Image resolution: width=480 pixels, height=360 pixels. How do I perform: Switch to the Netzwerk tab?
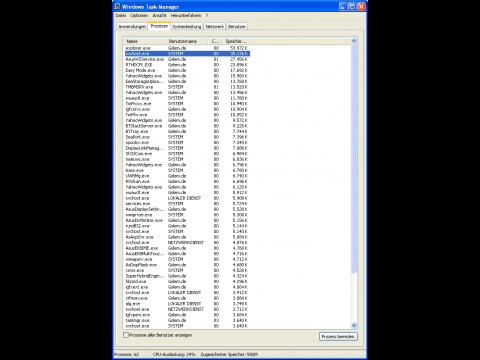tap(215, 26)
